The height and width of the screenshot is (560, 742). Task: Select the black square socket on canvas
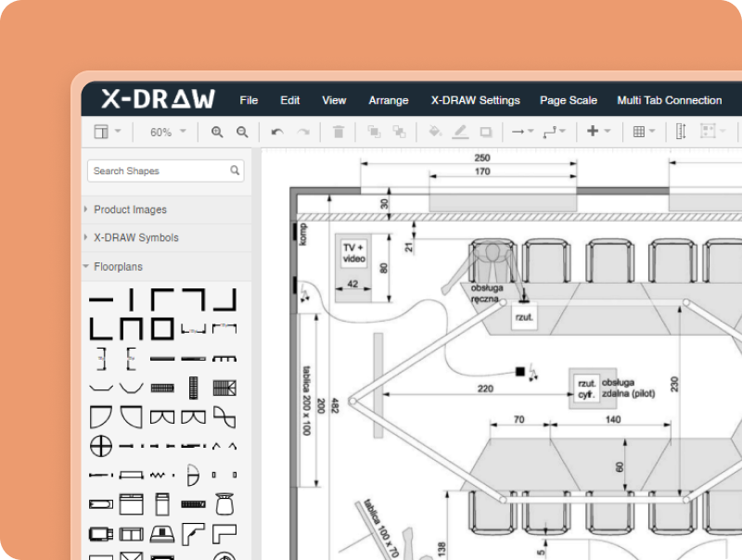(520, 371)
